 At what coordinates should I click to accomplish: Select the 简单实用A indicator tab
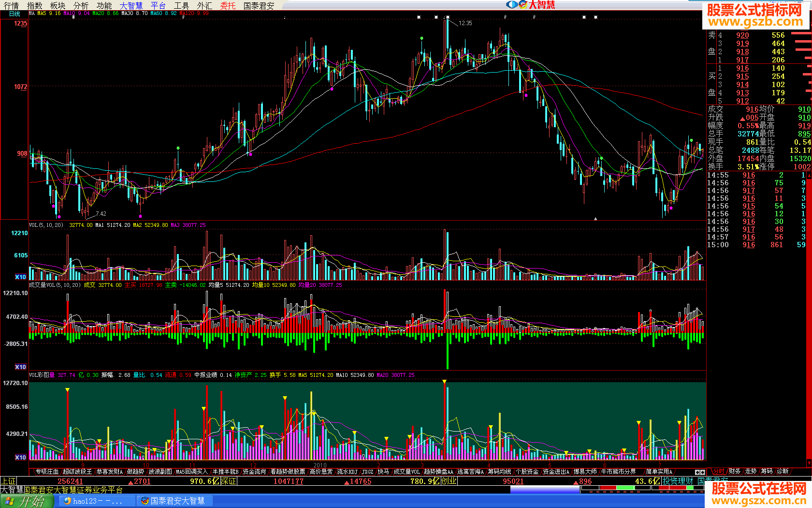[x=659, y=471]
